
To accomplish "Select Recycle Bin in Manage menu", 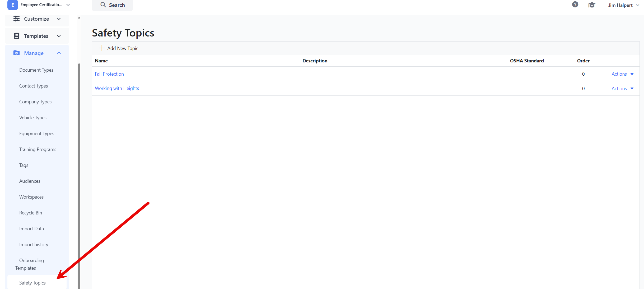I will 31,213.
